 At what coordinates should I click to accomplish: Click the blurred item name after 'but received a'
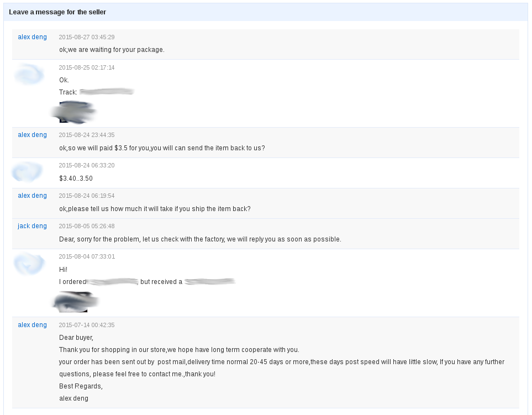210,282
